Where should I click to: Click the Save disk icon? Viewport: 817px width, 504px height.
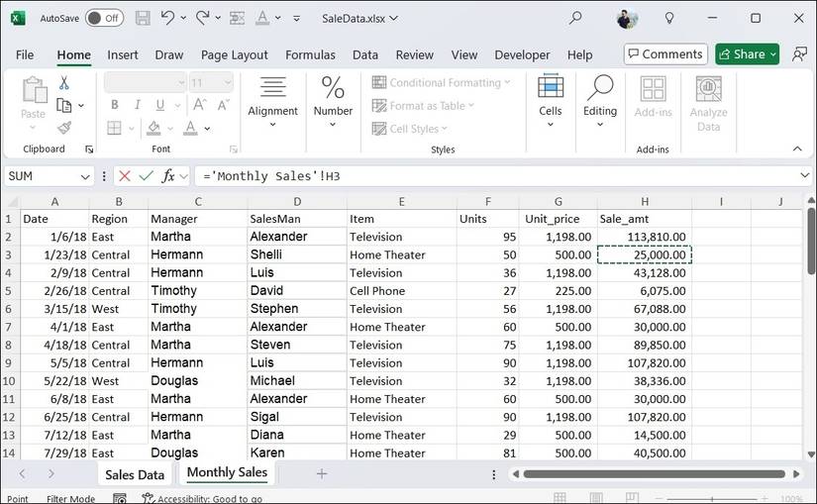tap(143, 18)
